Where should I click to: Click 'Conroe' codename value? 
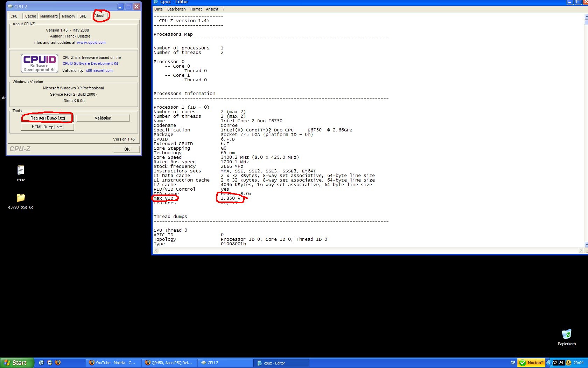pyautogui.click(x=229, y=125)
